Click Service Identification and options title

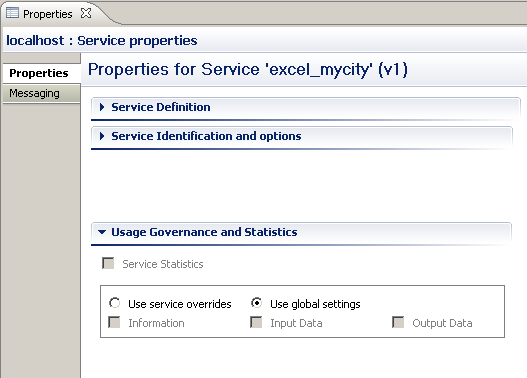206,136
